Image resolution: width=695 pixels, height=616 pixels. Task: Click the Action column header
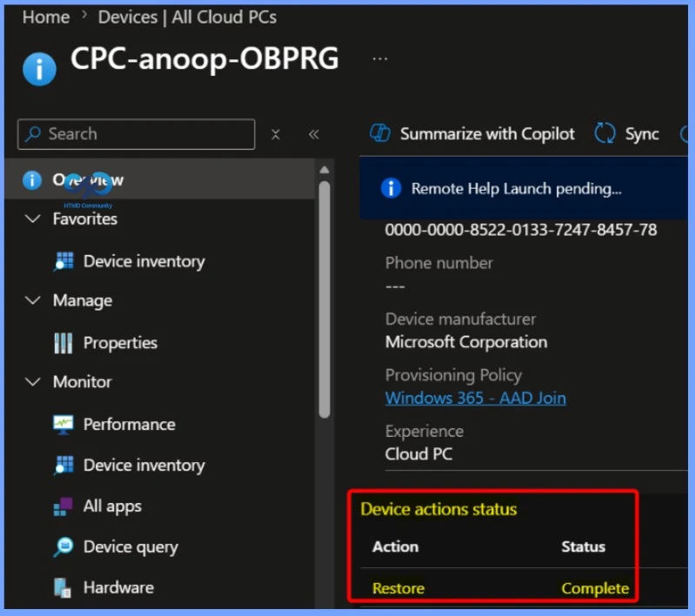click(396, 546)
